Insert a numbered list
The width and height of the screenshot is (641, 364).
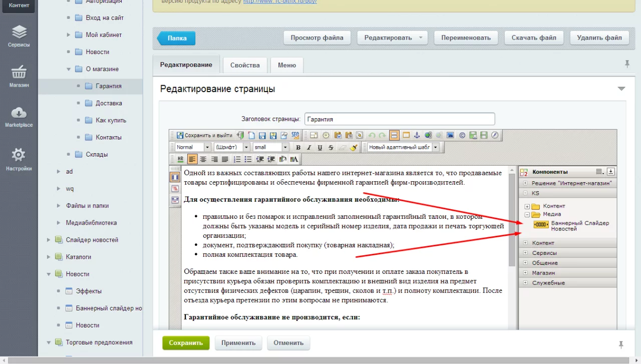[x=237, y=160]
